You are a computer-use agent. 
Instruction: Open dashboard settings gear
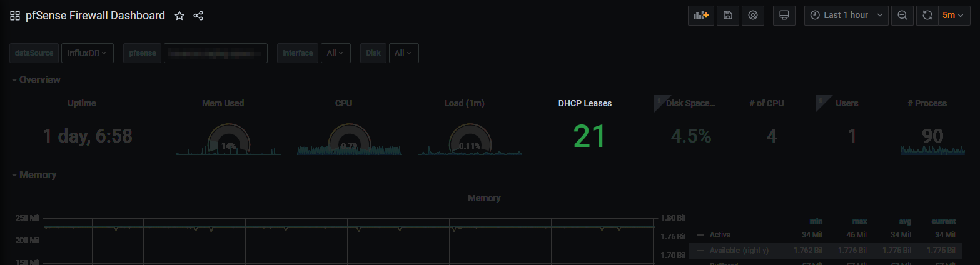pyautogui.click(x=753, y=16)
